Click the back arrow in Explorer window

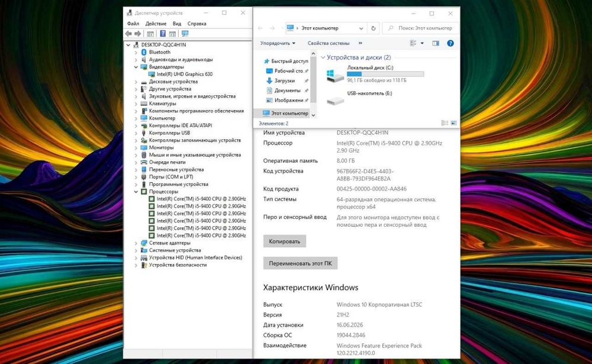260,28
